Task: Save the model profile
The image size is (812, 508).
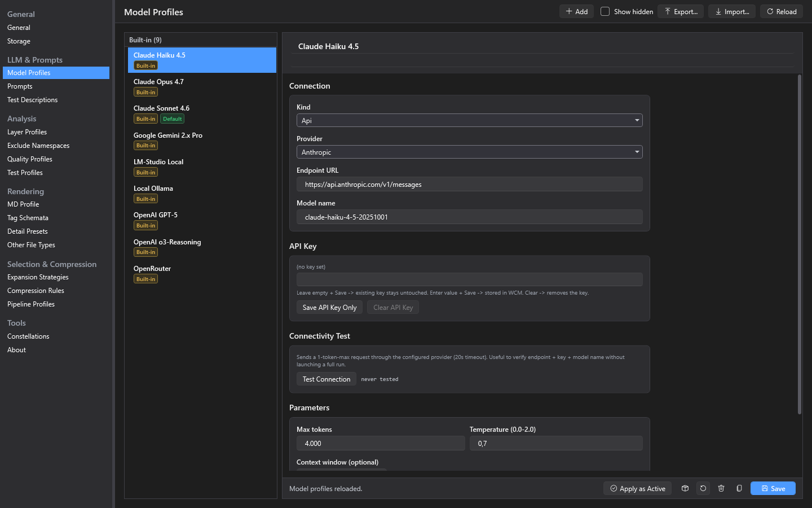Action: pyautogui.click(x=773, y=488)
